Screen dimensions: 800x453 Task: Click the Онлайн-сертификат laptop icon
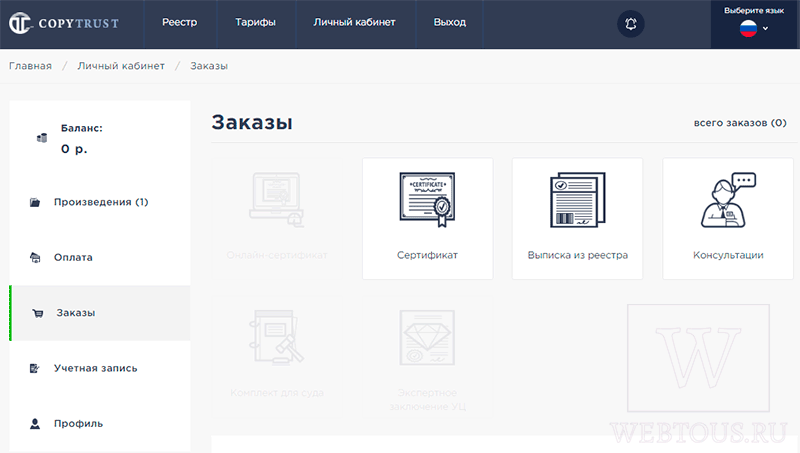pyautogui.click(x=277, y=200)
